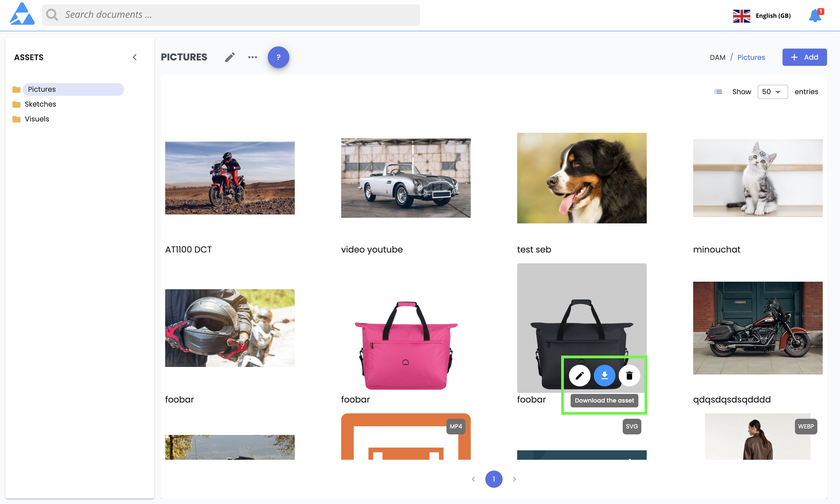Screen dimensions: 840x504
Task: Click the Add button
Action: 804,57
